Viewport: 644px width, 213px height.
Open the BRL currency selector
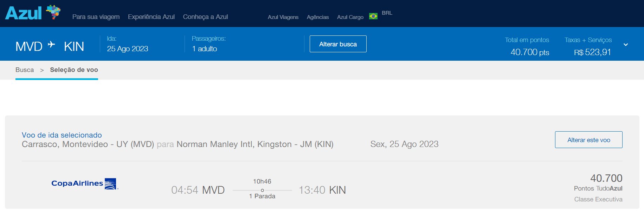tap(387, 13)
